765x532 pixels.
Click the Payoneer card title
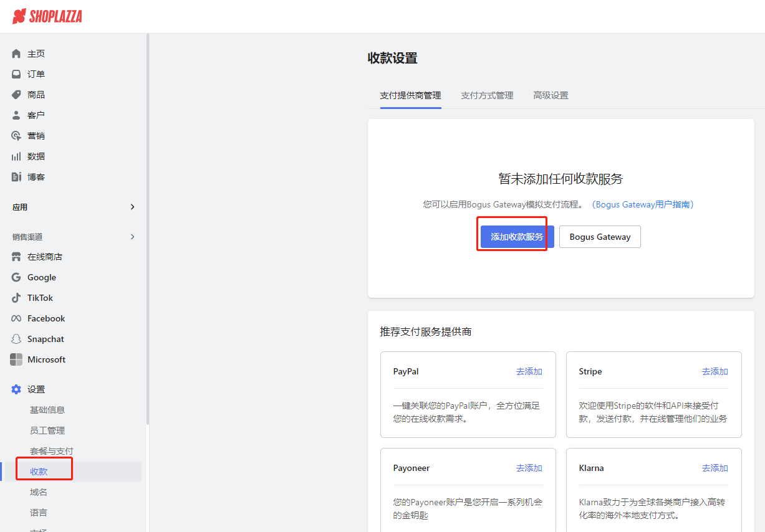[x=411, y=468]
